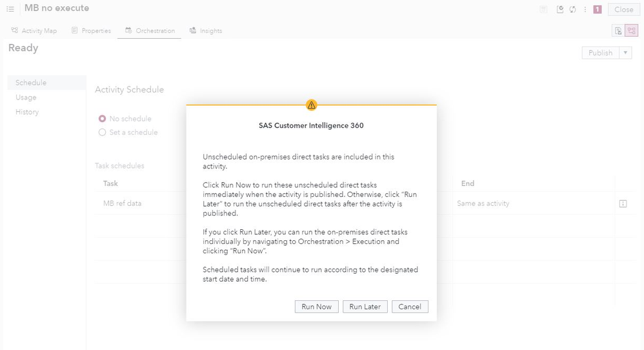Click the Task column header
Screen dimensions: 644x350
[x=110, y=183]
